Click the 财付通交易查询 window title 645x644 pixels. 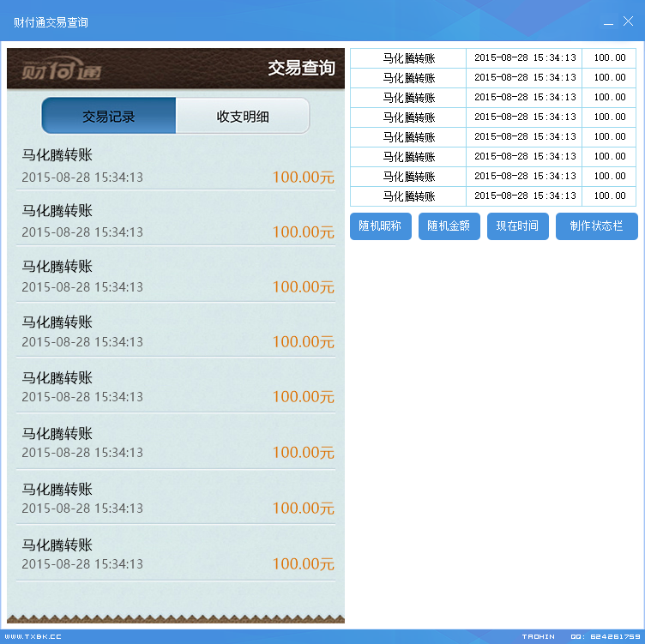point(51,22)
